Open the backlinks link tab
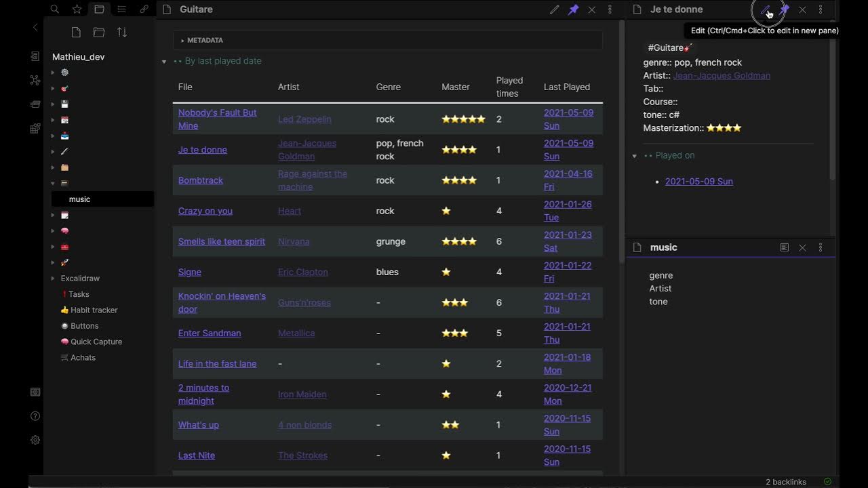Image resolution: width=868 pixels, height=488 pixels. click(x=144, y=9)
